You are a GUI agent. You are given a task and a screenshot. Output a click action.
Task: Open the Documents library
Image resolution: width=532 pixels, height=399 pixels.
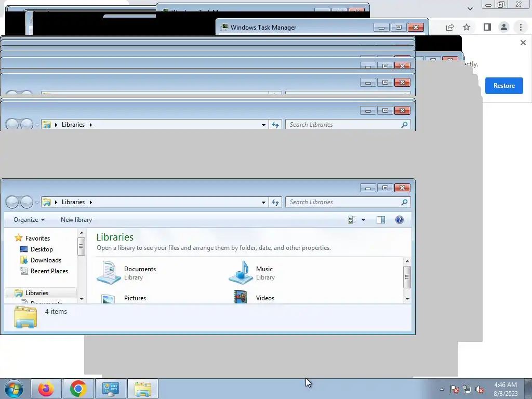click(x=126, y=272)
